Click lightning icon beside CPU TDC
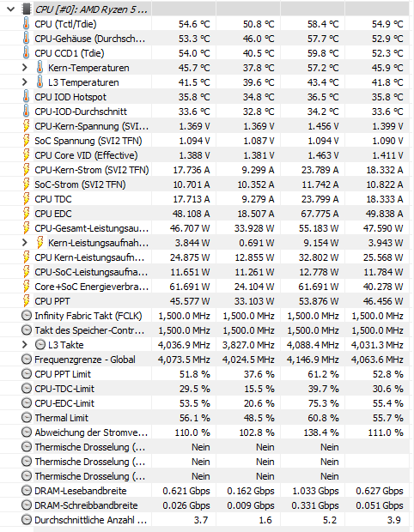The height and width of the screenshot is (532, 414). (x=26, y=199)
